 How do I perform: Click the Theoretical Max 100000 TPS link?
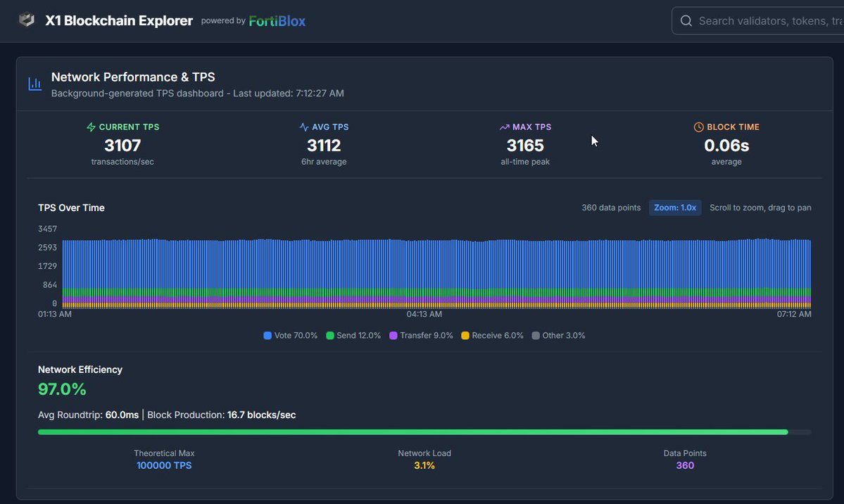164,465
